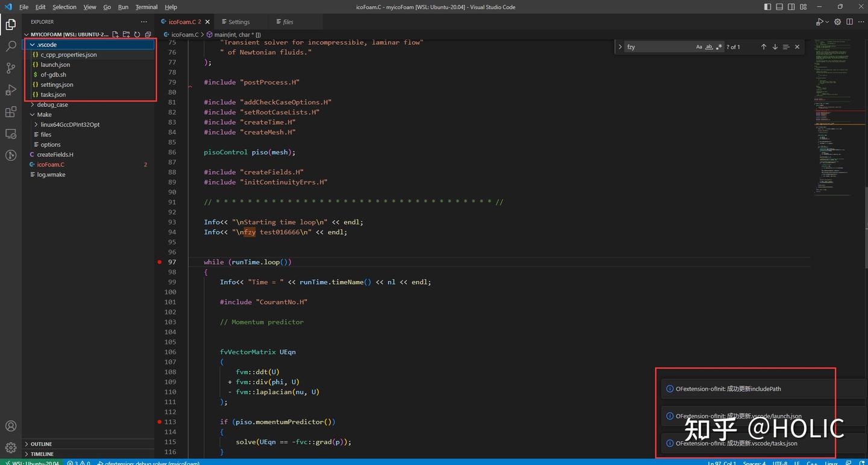Image resolution: width=868 pixels, height=465 pixels.
Task: Expand the debug_case folder
Action: 89,104
